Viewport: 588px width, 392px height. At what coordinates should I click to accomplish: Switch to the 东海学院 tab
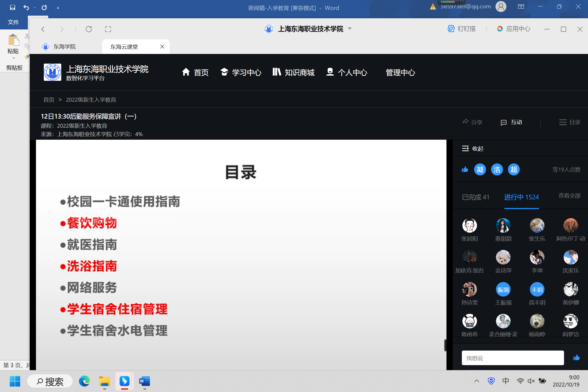[64, 47]
